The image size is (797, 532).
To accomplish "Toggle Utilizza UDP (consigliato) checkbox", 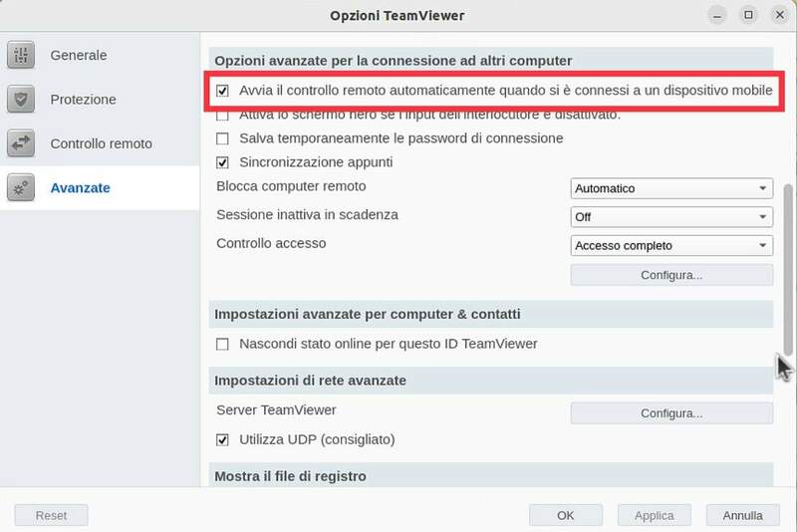I will click(222, 439).
